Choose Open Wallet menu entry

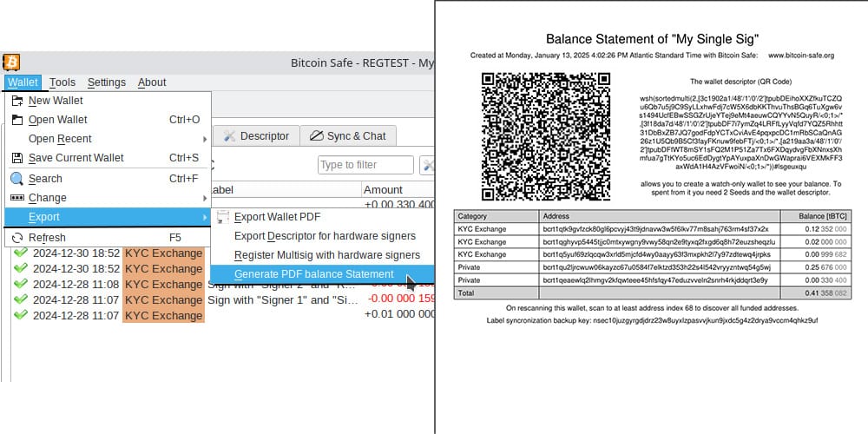108,120
